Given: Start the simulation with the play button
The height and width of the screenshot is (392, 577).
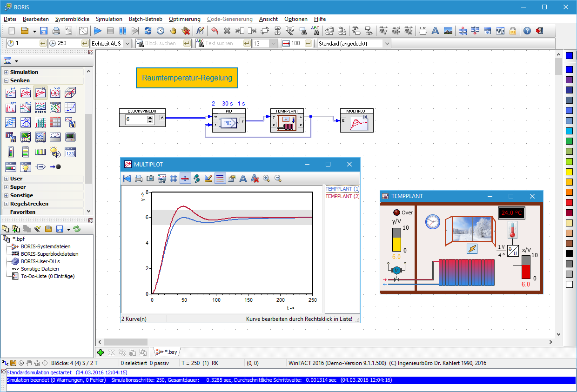Looking at the screenshot, I should [97, 31].
